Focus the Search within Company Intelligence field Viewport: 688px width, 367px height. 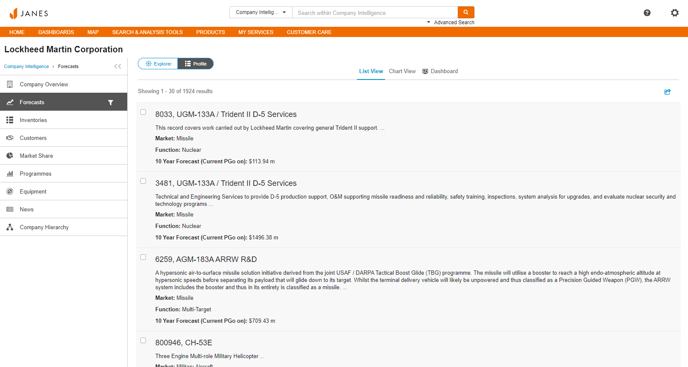click(375, 12)
